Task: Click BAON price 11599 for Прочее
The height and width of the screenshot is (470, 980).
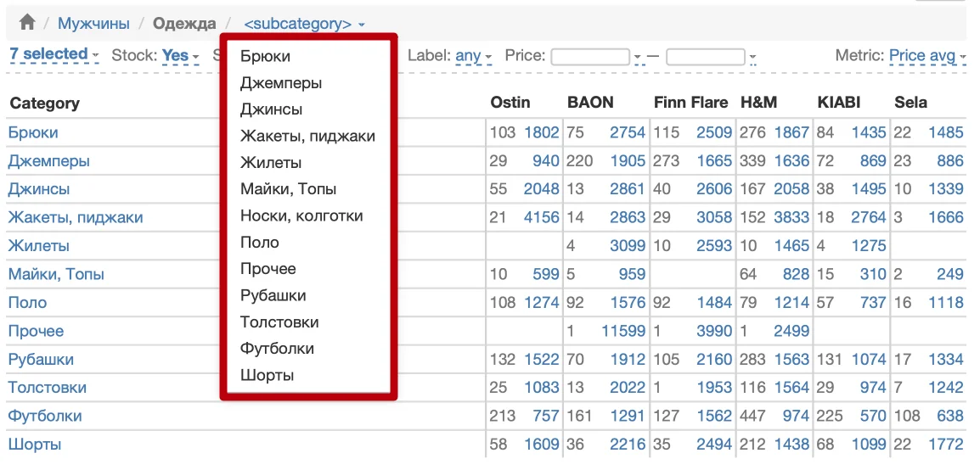Action: (x=622, y=331)
